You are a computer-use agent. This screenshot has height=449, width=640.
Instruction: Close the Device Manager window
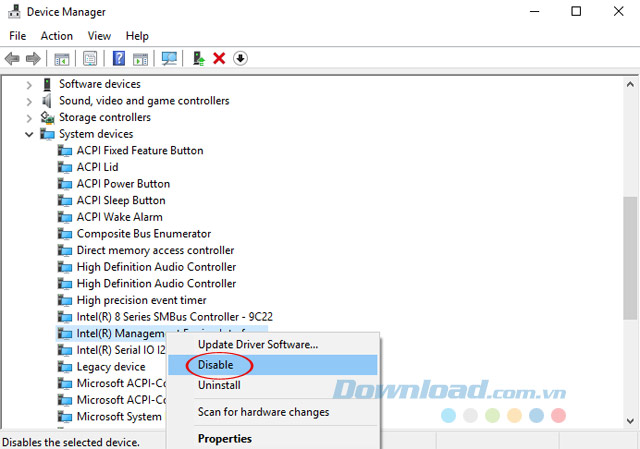619,11
